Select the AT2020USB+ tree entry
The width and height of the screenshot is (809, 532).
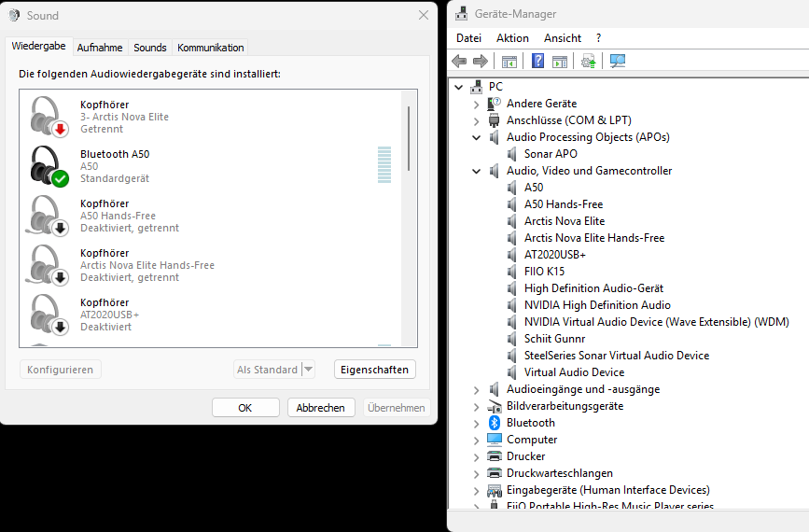554,255
